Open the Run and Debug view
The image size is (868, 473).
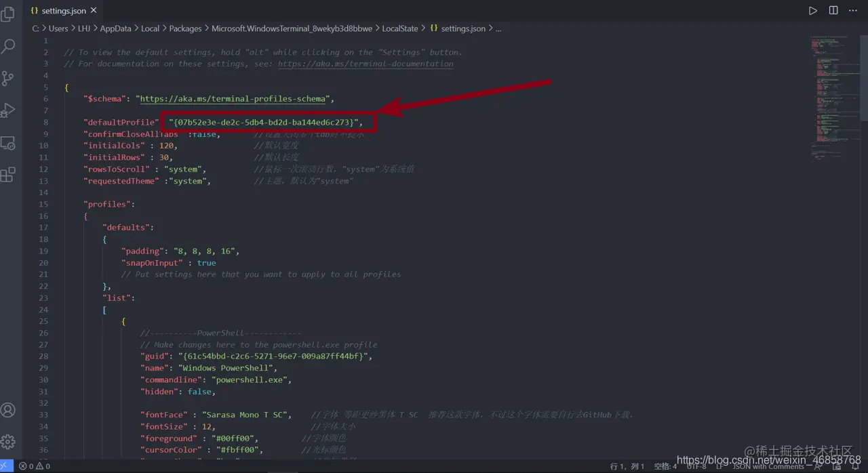(8, 110)
